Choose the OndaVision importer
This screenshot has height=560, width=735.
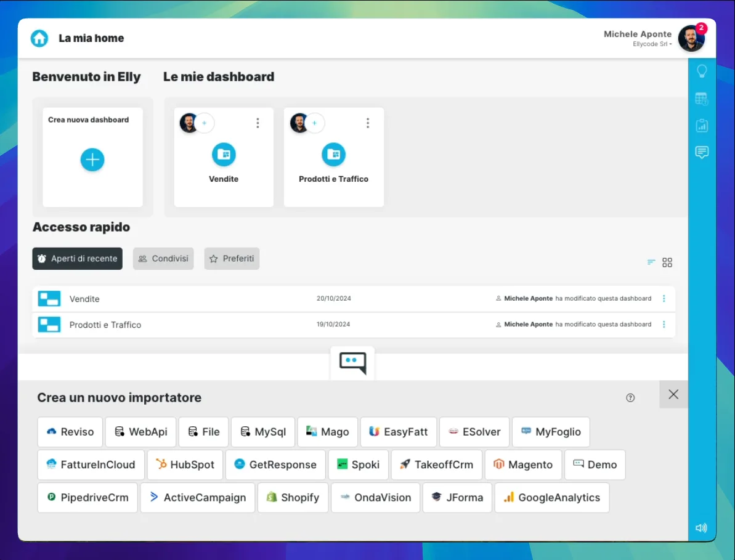click(375, 498)
